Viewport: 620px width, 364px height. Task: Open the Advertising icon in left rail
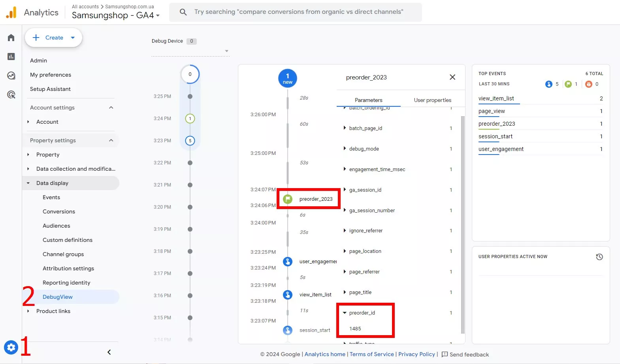[11, 94]
